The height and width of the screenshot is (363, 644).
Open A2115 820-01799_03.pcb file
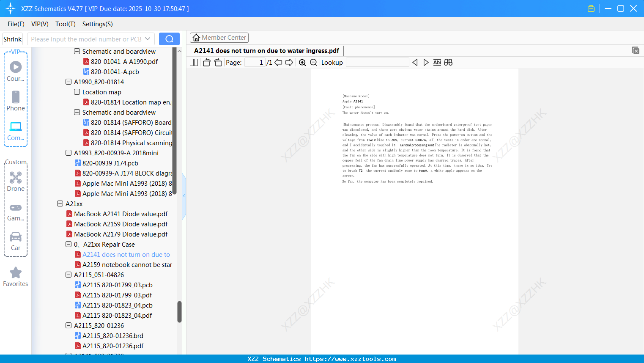(113, 285)
